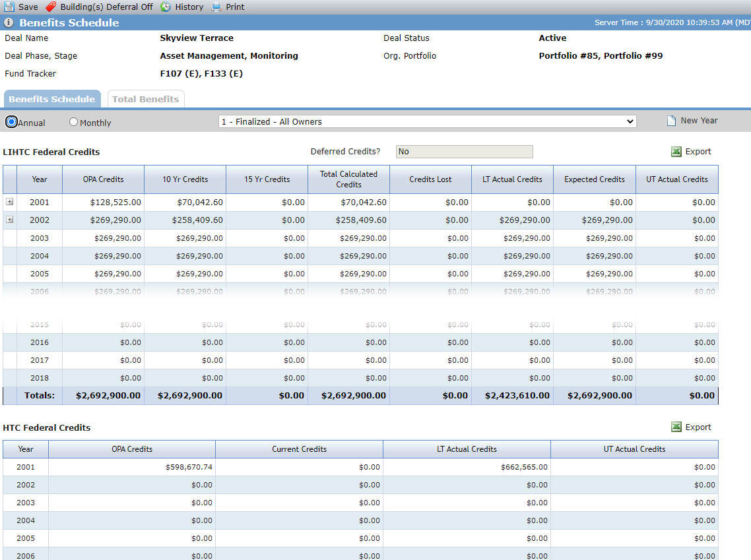Select the Annual radio button
This screenshot has height=560, width=751.
(11, 122)
